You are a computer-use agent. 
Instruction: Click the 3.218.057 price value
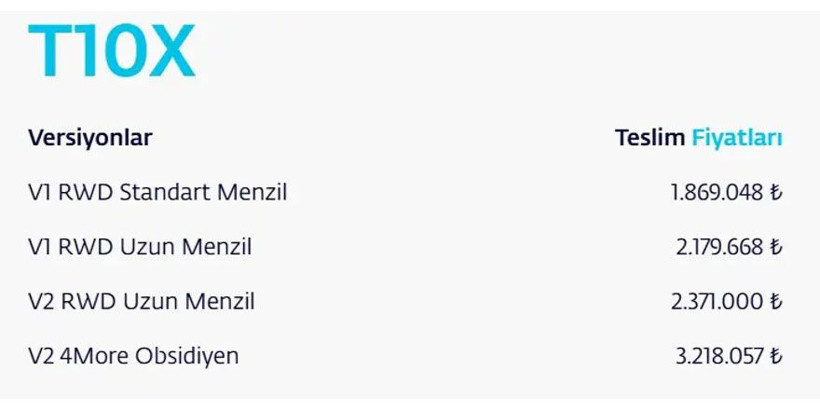coord(719,355)
